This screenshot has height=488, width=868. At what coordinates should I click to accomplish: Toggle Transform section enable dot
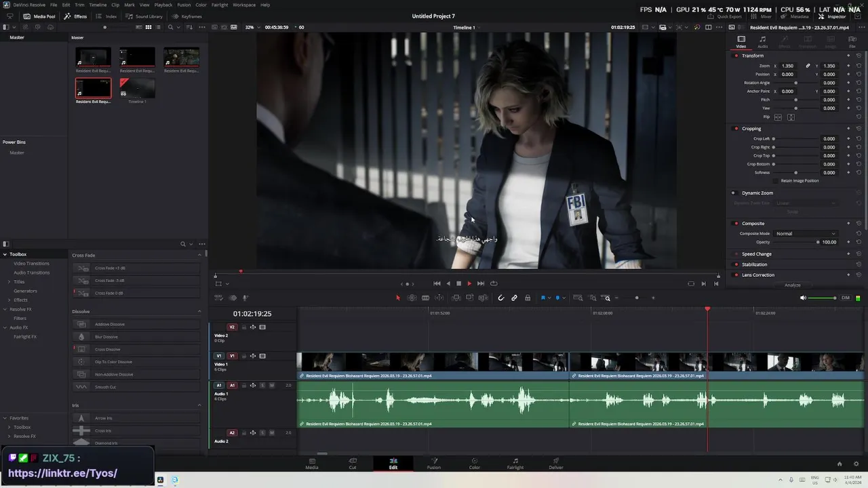coord(736,56)
